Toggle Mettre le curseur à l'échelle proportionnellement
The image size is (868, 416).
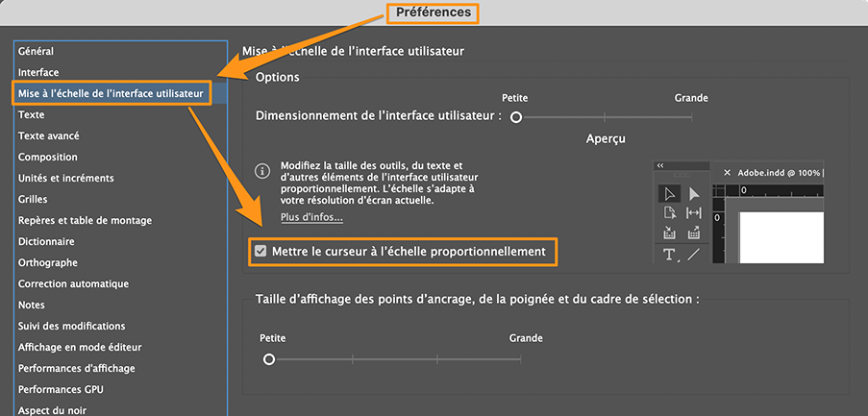pos(260,252)
